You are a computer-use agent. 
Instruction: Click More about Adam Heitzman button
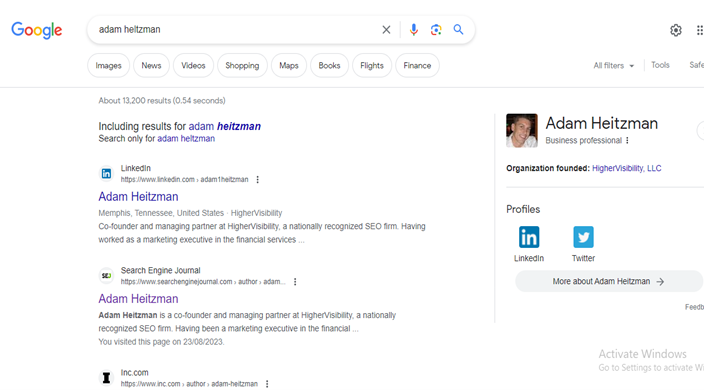pos(609,281)
